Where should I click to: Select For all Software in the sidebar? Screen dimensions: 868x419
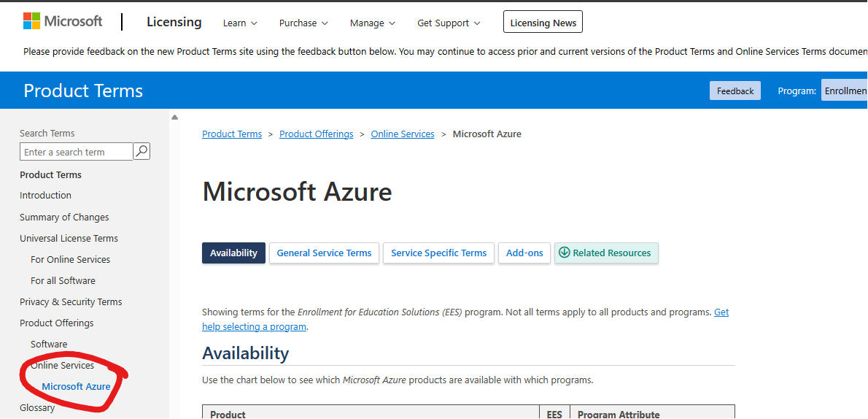[x=63, y=280]
